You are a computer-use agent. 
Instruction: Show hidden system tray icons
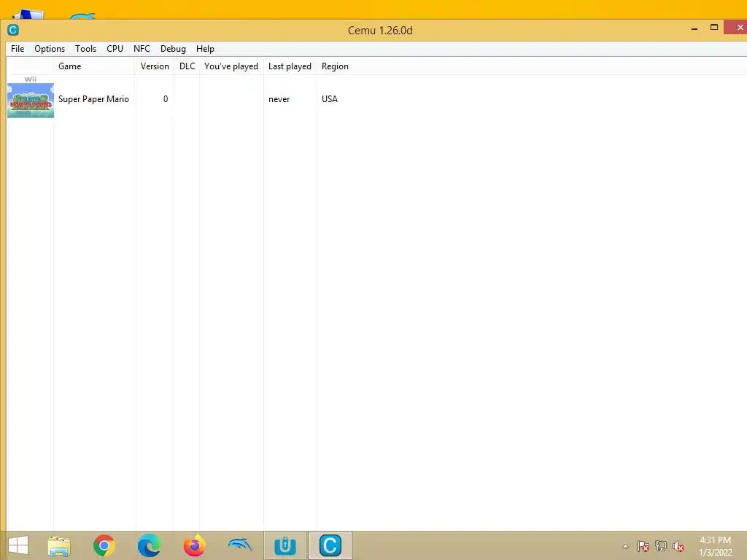pos(625,546)
